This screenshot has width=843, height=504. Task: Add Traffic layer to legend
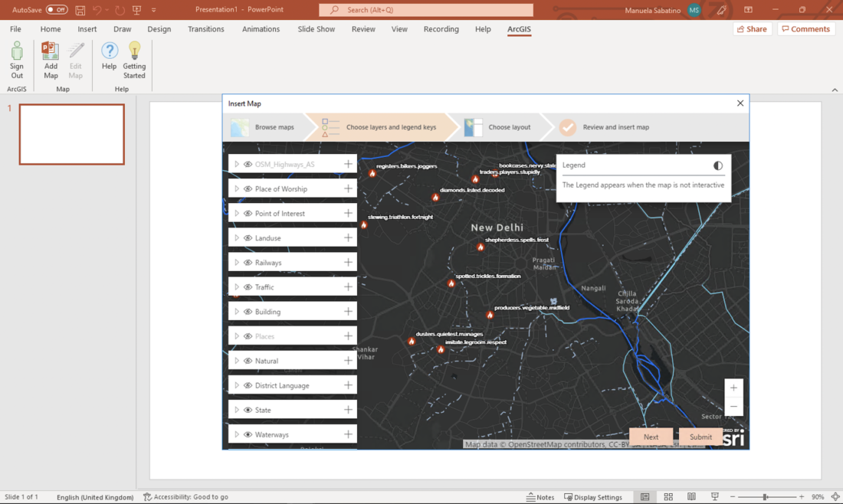point(349,287)
